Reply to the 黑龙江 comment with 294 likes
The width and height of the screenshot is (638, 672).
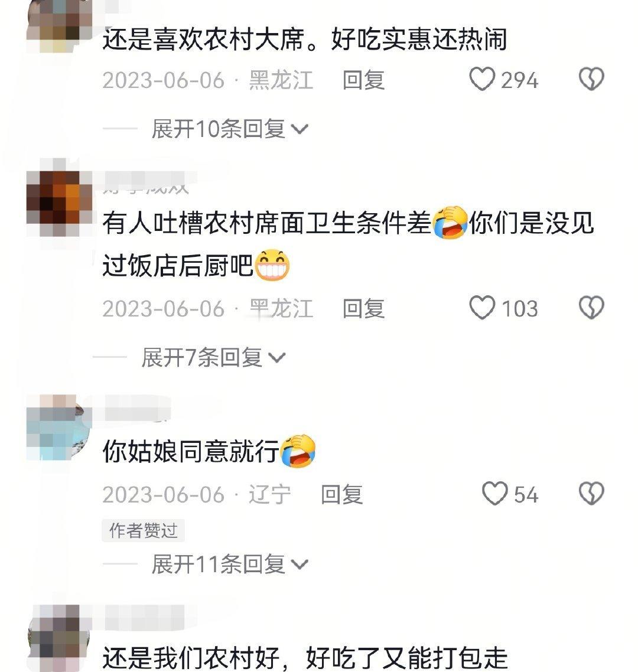pos(363,80)
